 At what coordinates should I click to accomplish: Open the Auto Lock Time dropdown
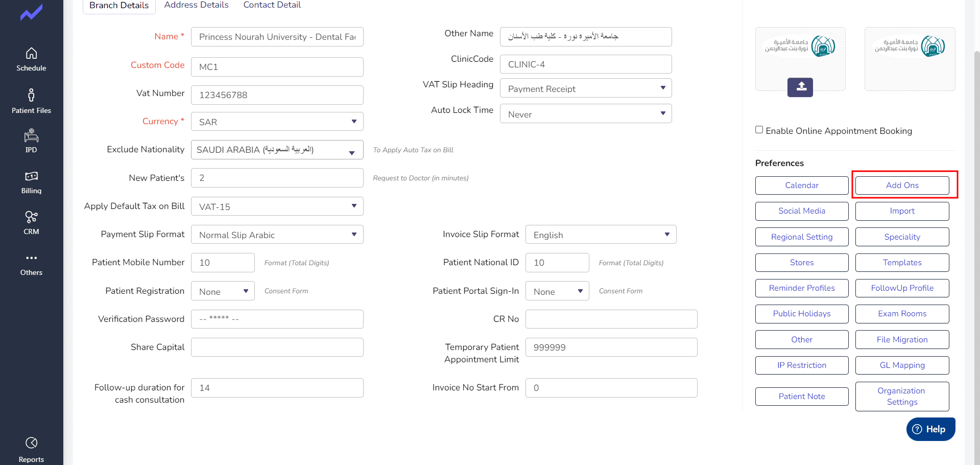tap(585, 114)
